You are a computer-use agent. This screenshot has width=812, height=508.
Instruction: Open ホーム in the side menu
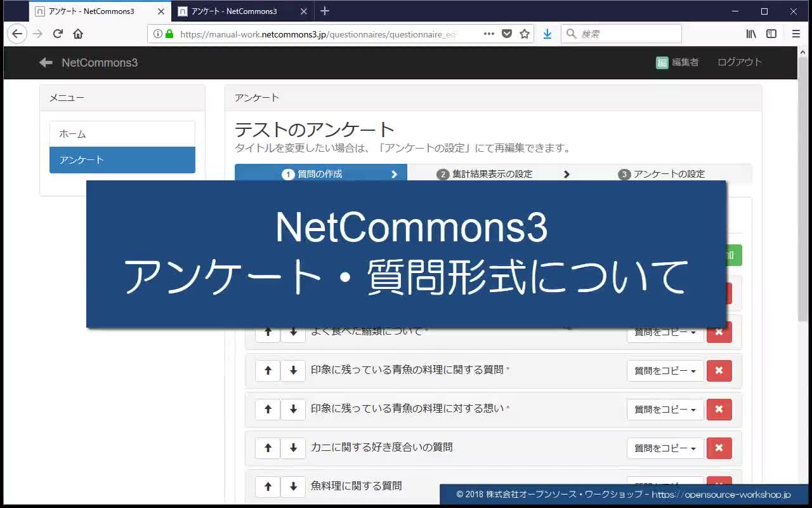(x=122, y=134)
